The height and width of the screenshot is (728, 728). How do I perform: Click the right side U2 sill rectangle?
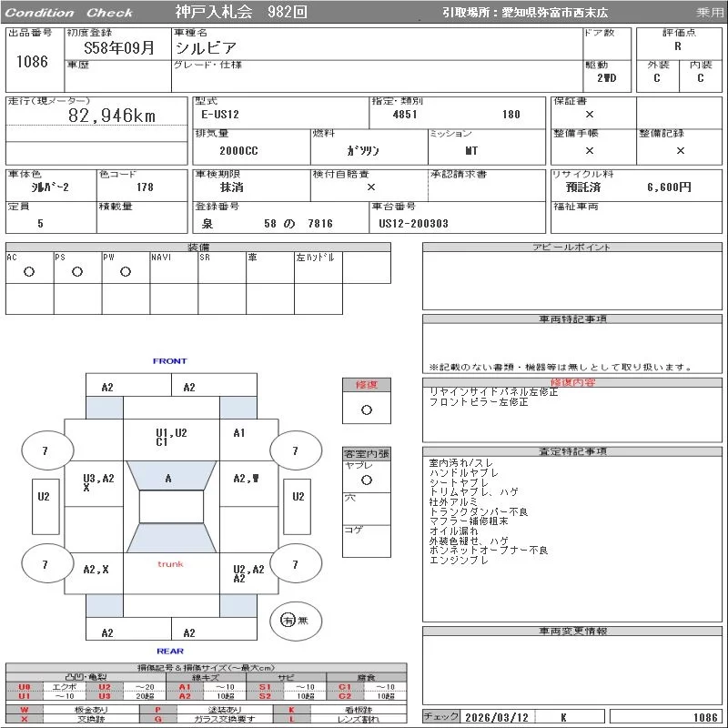(x=298, y=497)
